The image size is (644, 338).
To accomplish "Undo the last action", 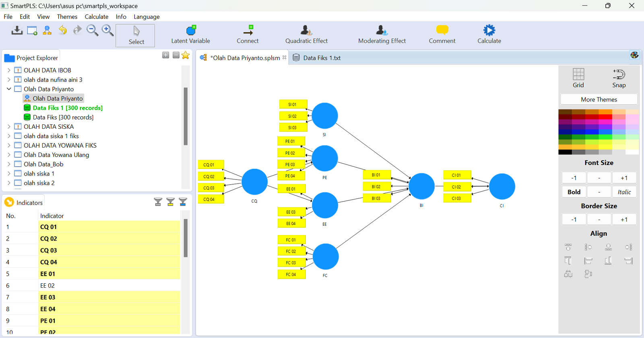I will pos(62,30).
